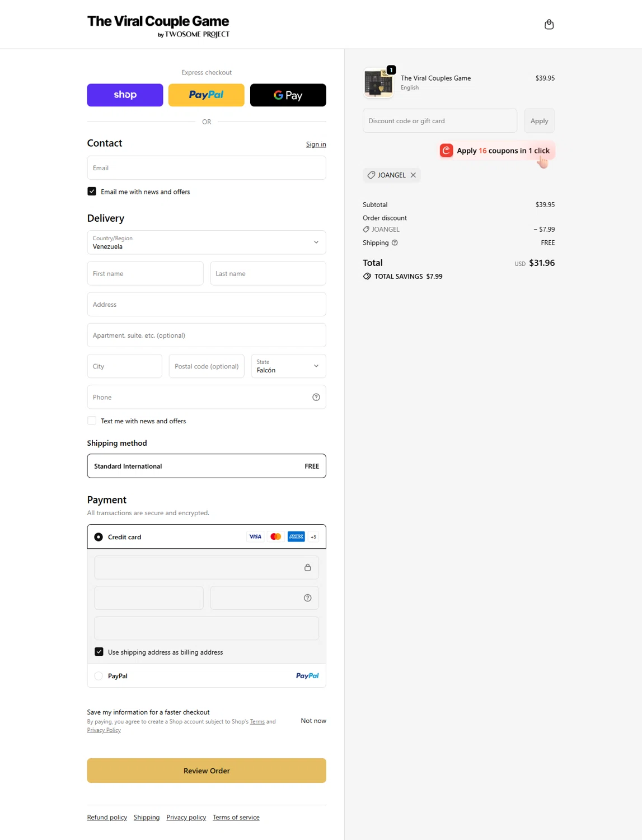Focus the card expiration date field
The width and height of the screenshot is (642, 840).
[x=149, y=598]
